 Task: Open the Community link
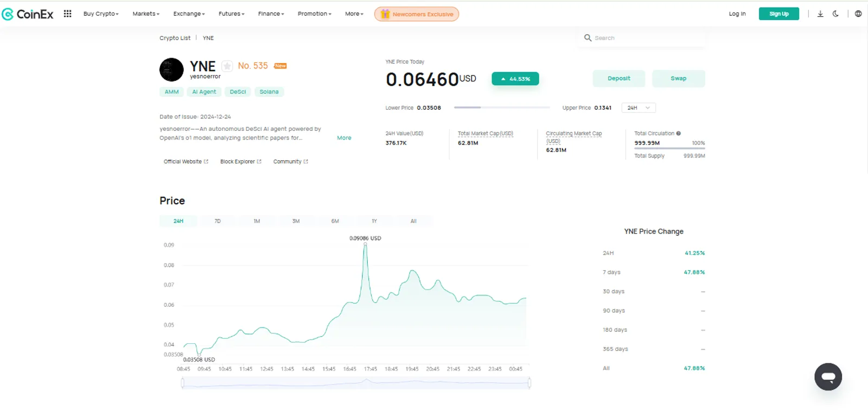[291, 161]
